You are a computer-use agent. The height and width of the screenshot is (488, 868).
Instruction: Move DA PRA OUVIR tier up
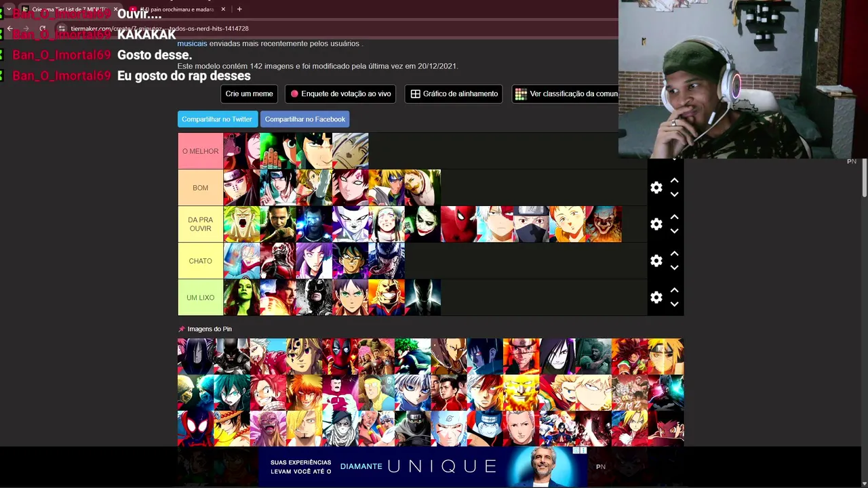(674, 218)
